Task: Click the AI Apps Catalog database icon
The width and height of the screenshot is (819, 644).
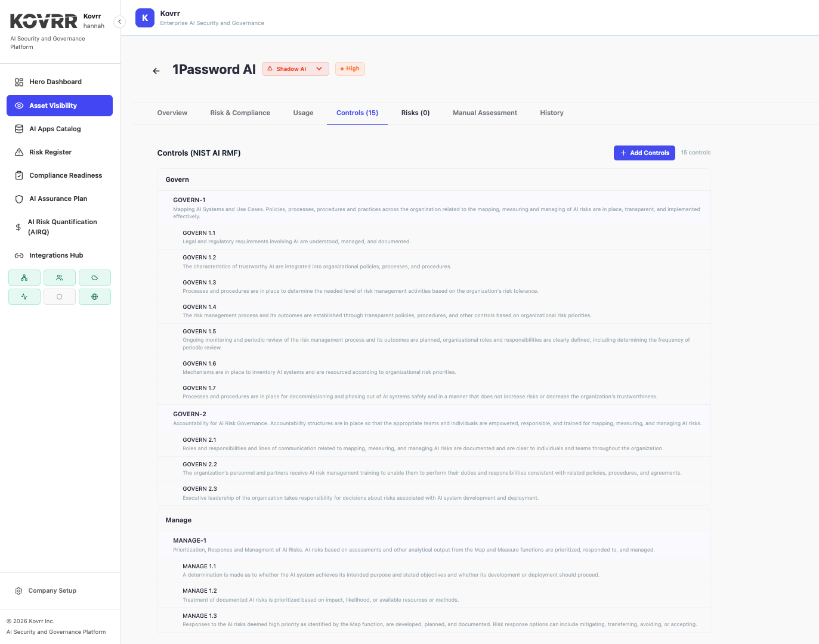Action: tap(19, 129)
